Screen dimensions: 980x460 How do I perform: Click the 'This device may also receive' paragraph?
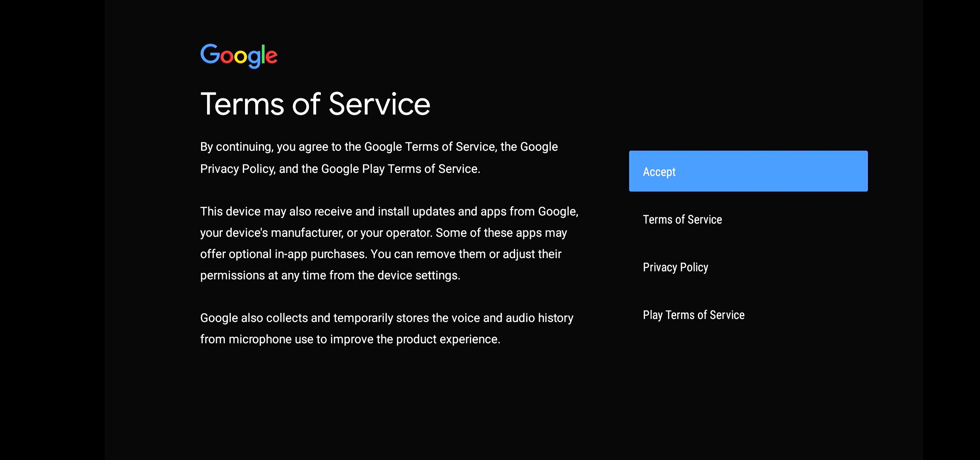(x=389, y=243)
